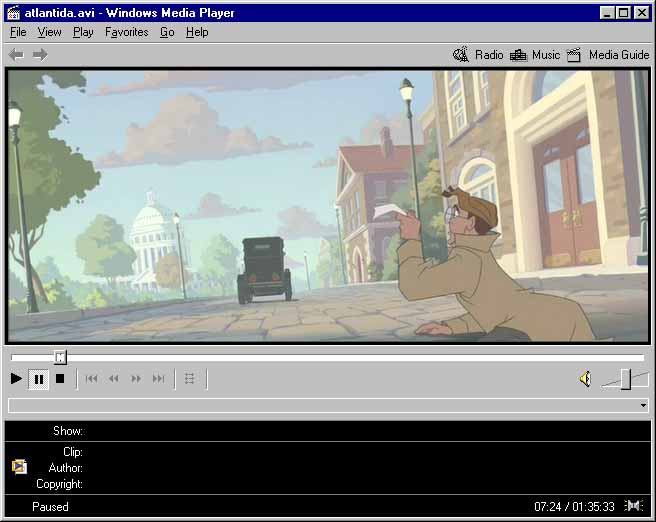Mute audio using the speaker icon
Image resolution: width=656 pixels, height=522 pixels.
[585, 379]
